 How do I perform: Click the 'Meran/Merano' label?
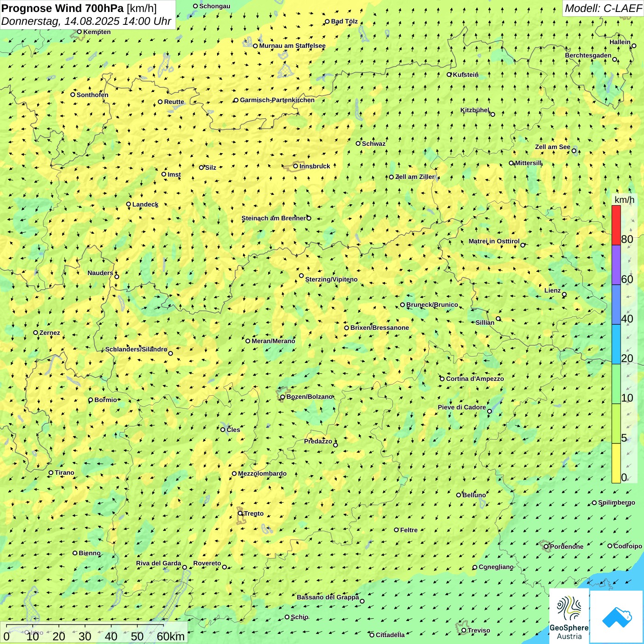tap(273, 341)
